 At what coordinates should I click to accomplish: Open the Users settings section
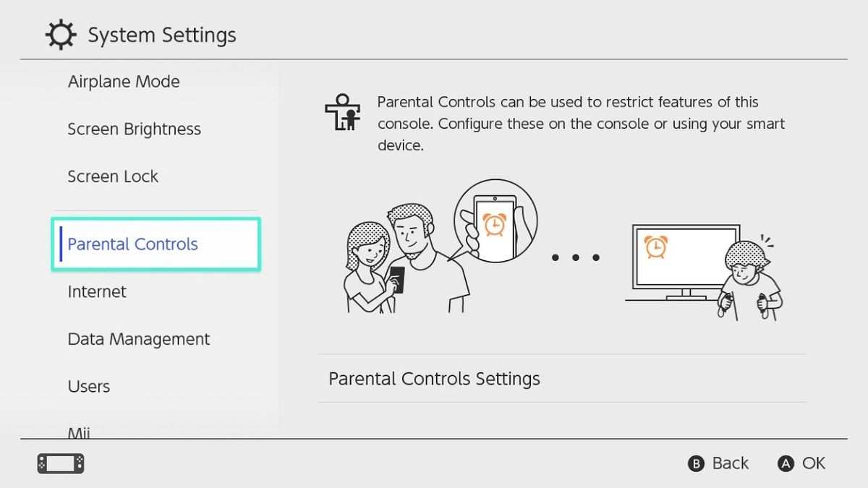pos(88,386)
